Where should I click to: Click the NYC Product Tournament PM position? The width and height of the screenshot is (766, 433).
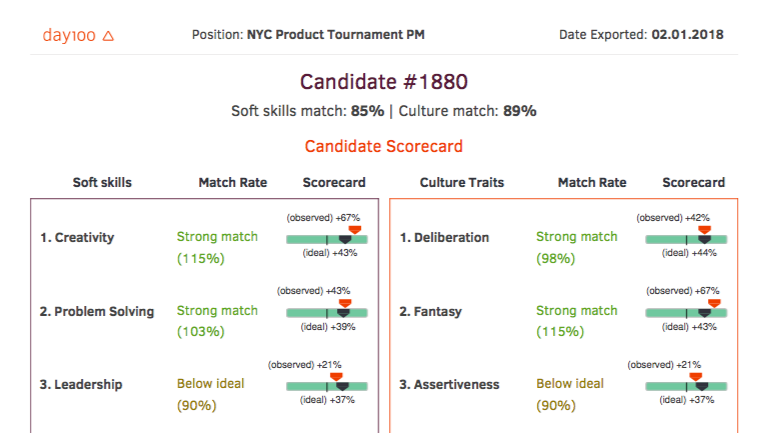(335, 35)
